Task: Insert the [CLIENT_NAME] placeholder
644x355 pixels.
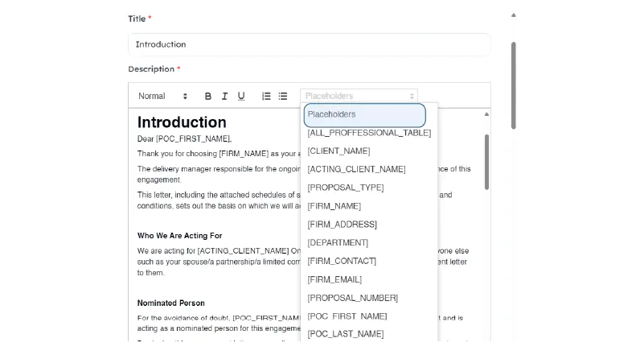Action: pyautogui.click(x=338, y=151)
